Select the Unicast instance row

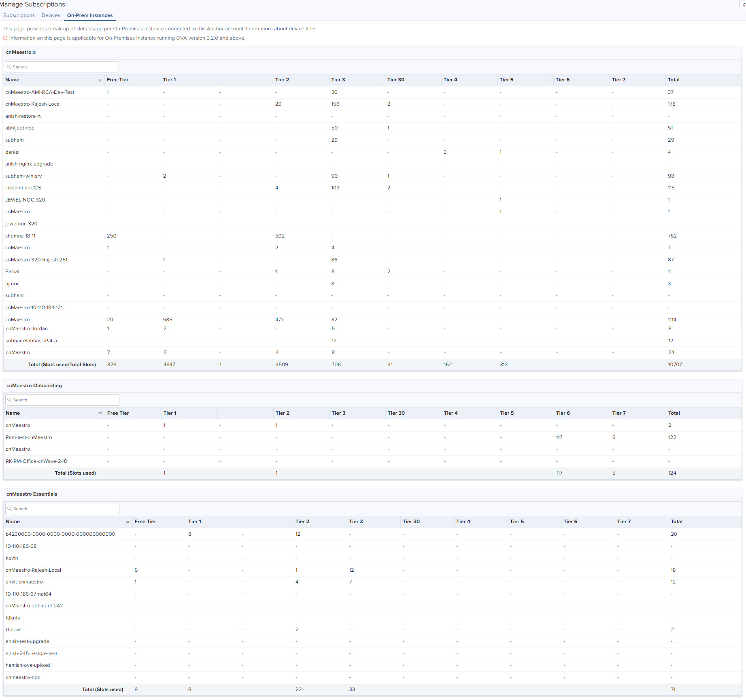tap(372, 630)
